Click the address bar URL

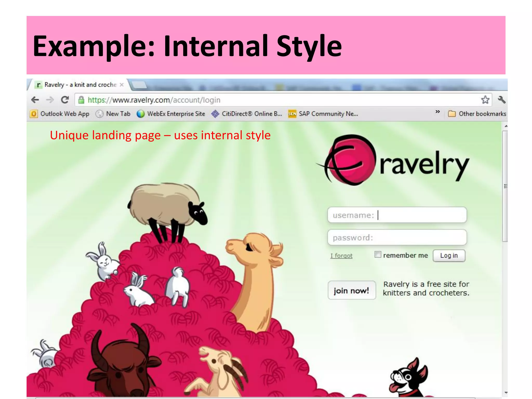pos(154,100)
